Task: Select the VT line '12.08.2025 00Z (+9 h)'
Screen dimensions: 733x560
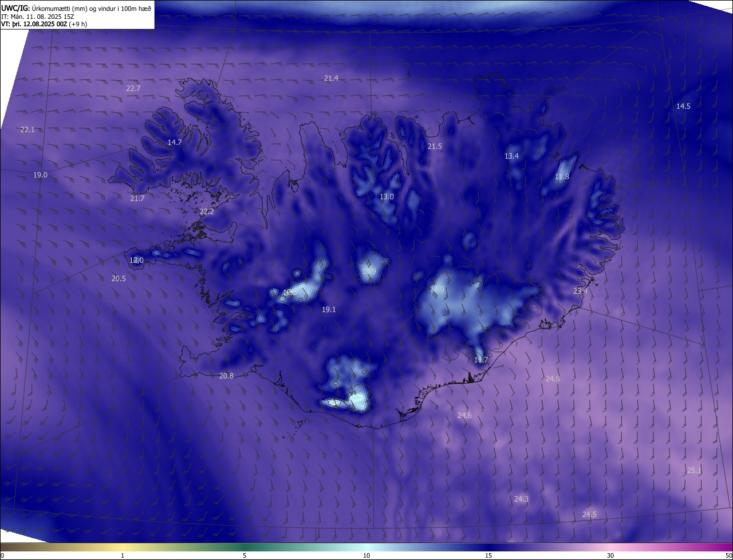Action: pyautogui.click(x=56, y=24)
